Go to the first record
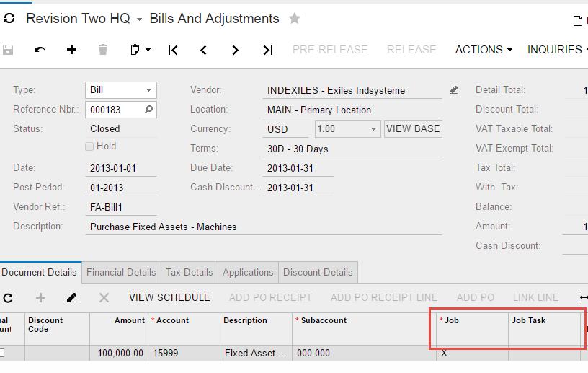The width and height of the screenshot is (588, 373). 173,50
